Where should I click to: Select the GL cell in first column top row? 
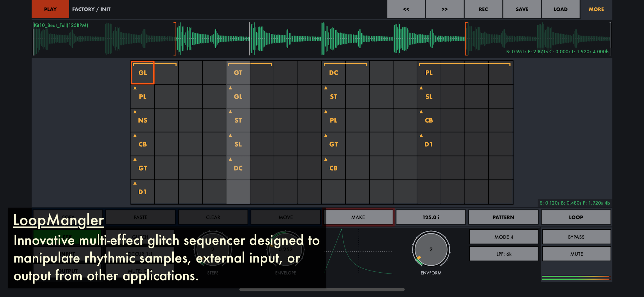[x=143, y=73]
